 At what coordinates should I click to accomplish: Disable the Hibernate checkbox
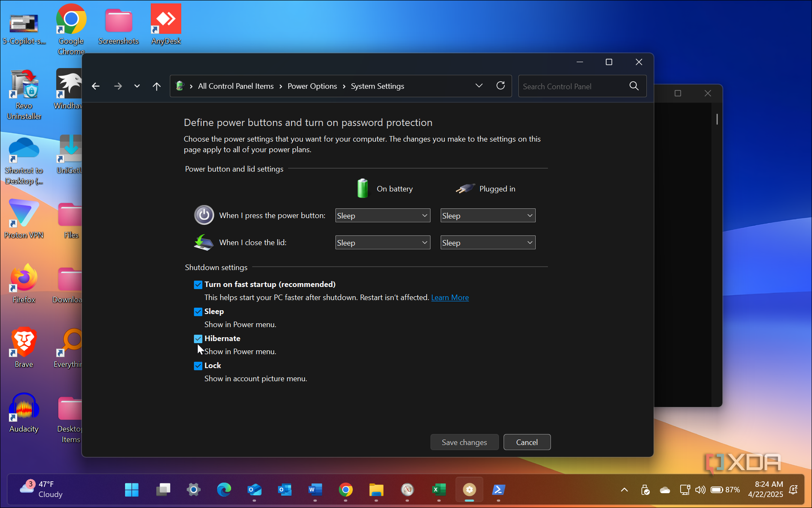(198, 339)
